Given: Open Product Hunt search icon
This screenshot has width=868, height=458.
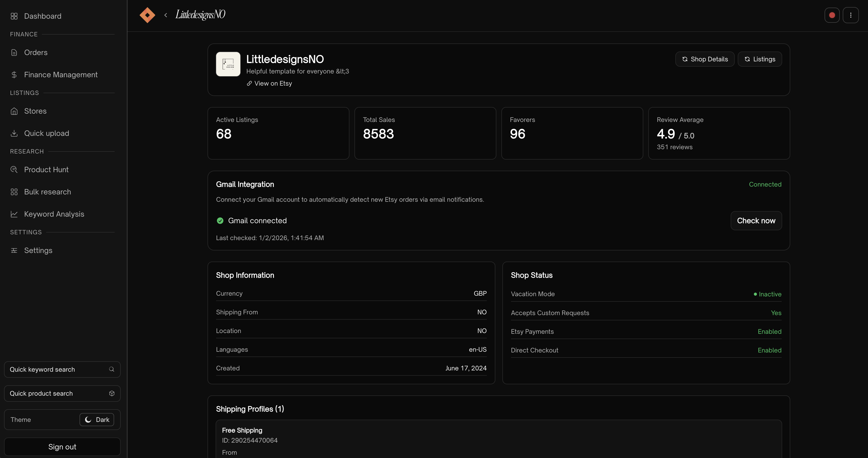Looking at the screenshot, I should pos(14,169).
